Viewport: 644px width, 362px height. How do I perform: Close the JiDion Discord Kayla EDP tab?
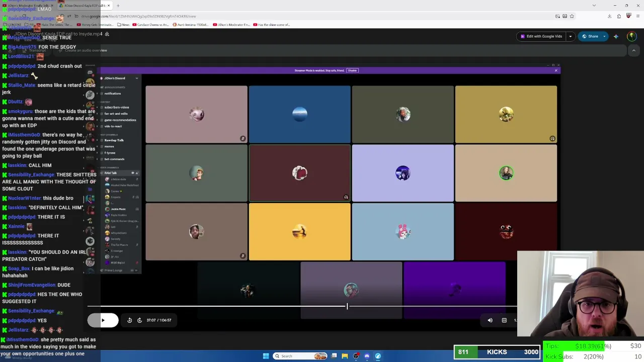(109, 6)
